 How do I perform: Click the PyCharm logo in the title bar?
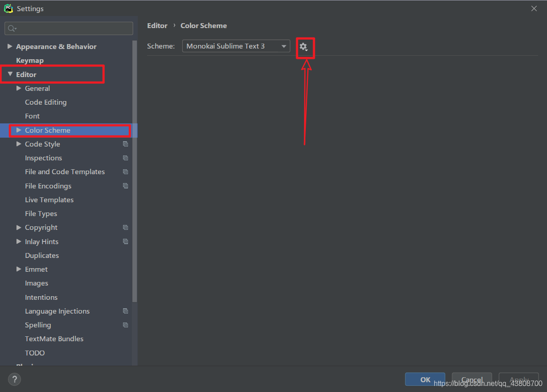(8, 8)
